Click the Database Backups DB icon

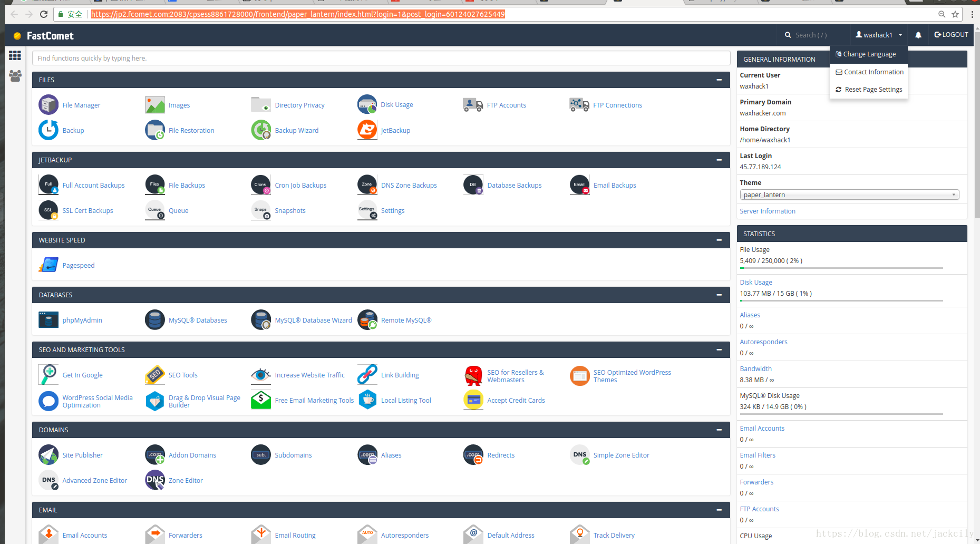click(x=473, y=185)
